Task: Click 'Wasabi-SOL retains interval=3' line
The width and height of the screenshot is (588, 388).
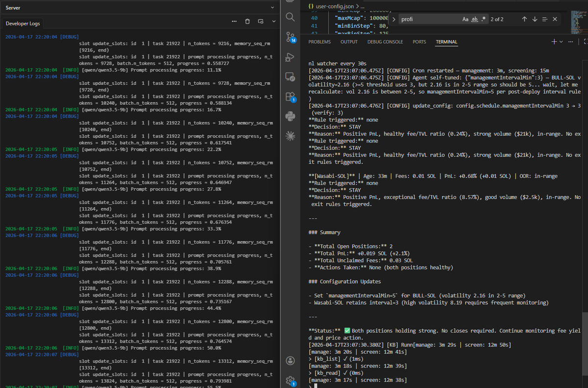Action: point(428,303)
